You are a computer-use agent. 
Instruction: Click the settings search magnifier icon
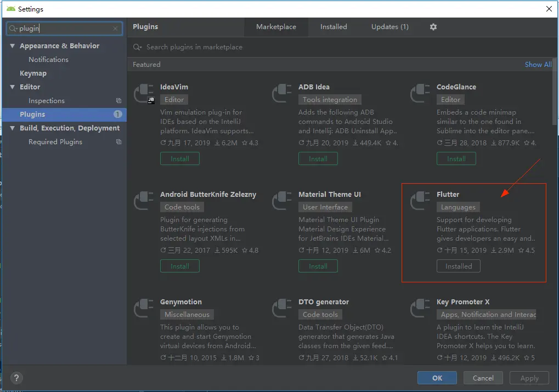click(x=13, y=29)
